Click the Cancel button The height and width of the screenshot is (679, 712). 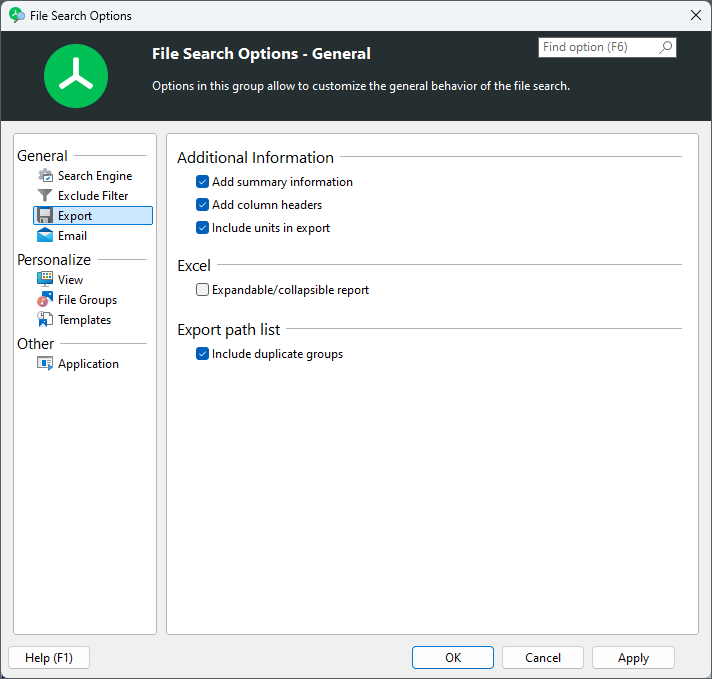coord(543,658)
